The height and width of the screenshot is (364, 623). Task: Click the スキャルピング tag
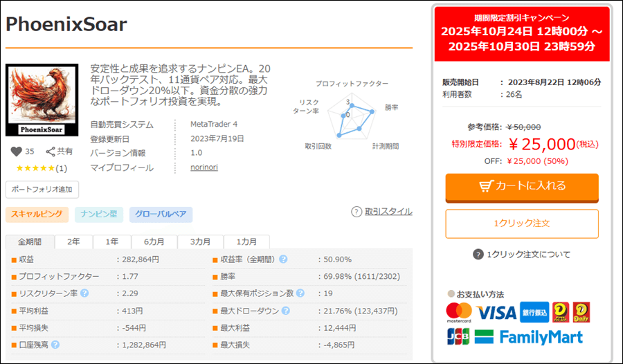[37, 215]
